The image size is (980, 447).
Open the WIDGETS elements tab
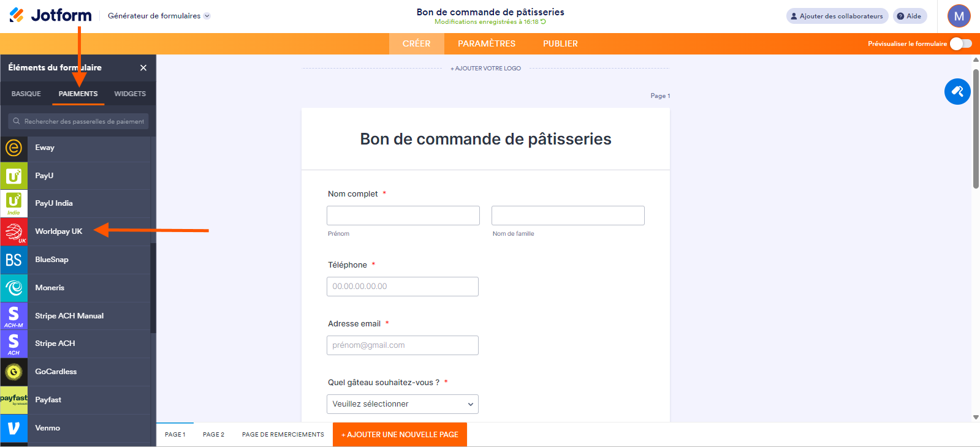coord(130,94)
